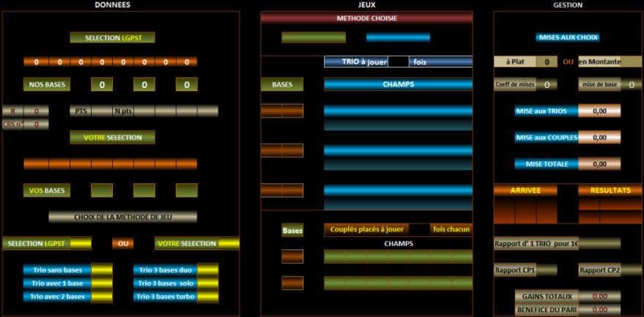The height and width of the screenshot is (317, 644).
Task: Click the ARRIVEE header
Action: click(x=525, y=190)
